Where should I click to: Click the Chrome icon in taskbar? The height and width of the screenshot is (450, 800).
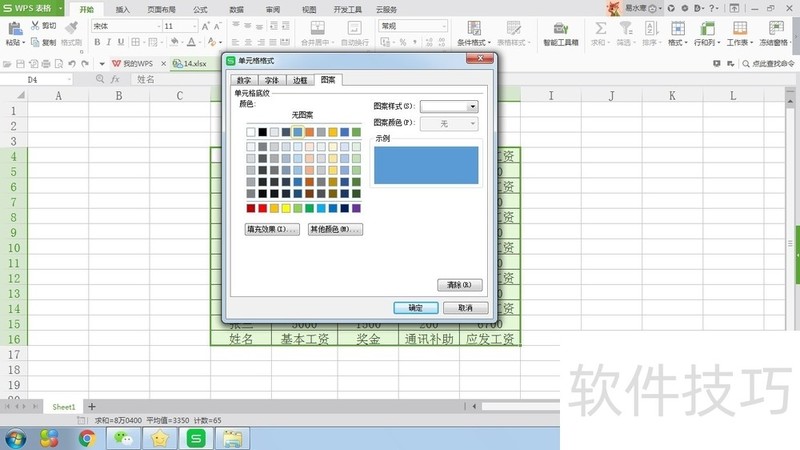click(x=87, y=438)
